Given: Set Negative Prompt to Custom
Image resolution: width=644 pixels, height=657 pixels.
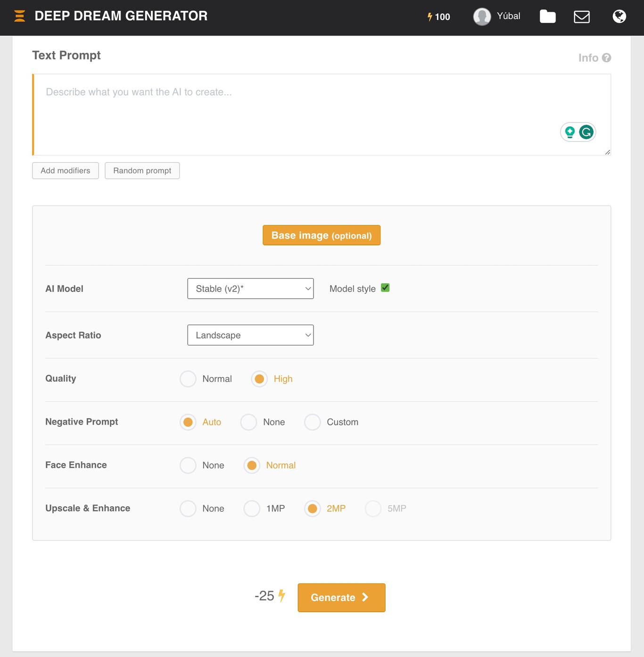Looking at the screenshot, I should click(312, 422).
